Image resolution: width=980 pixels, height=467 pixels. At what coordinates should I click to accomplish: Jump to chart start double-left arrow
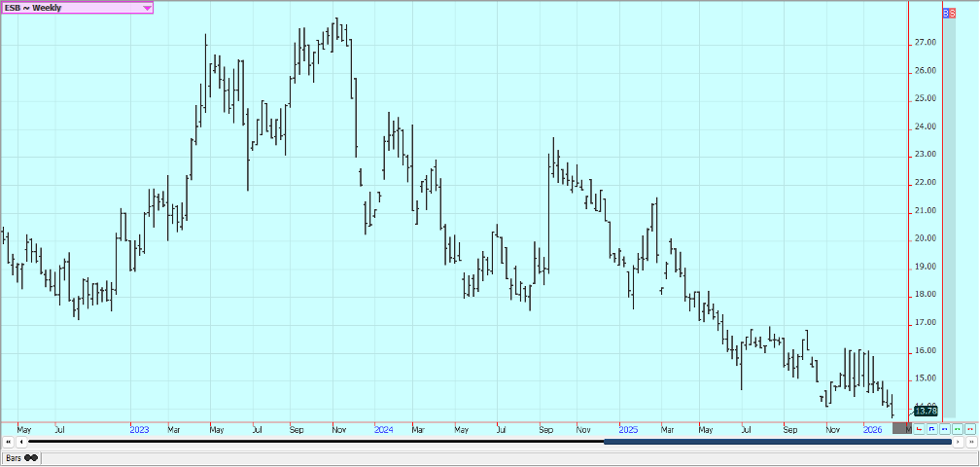point(8,442)
